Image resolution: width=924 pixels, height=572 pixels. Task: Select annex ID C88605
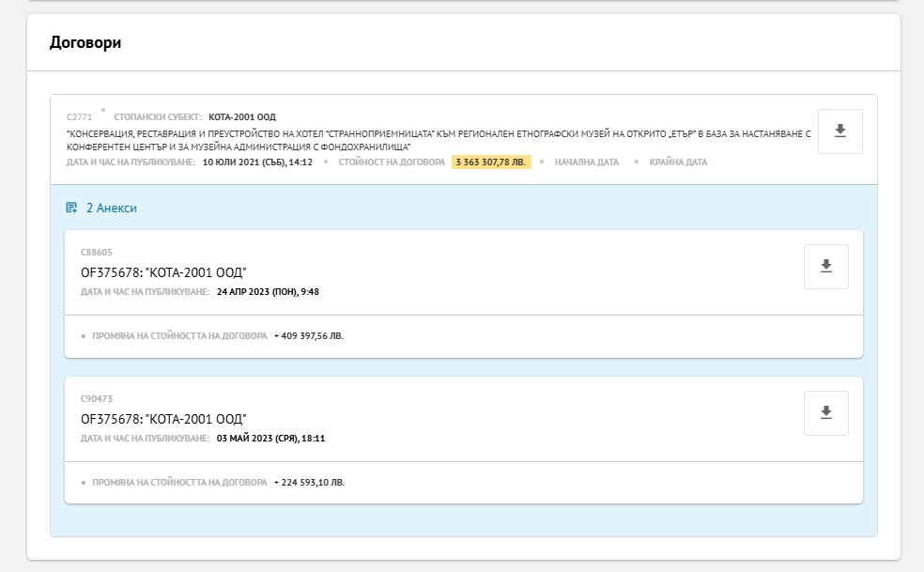click(x=97, y=253)
